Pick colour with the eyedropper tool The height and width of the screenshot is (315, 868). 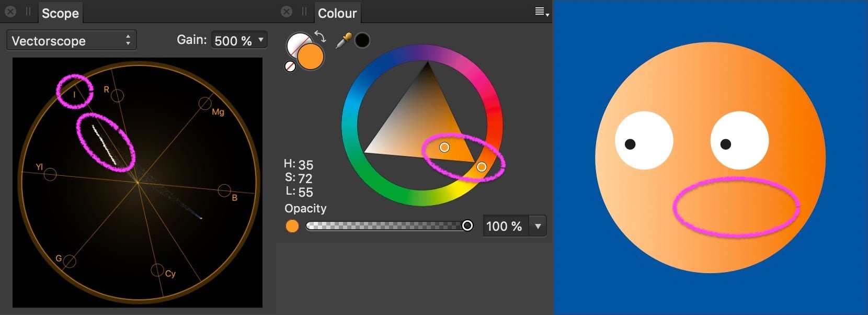click(x=344, y=41)
